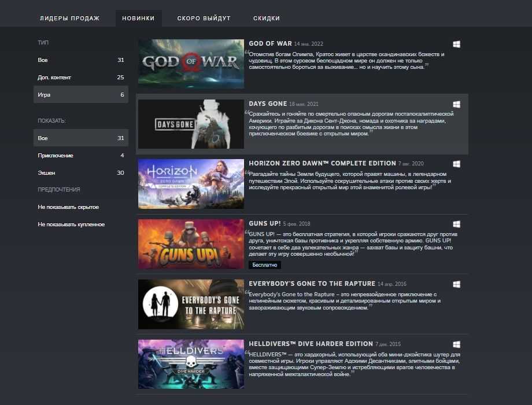Click Guns Up! description text
The width and height of the screenshot is (532, 405).
(x=353, y=244)
